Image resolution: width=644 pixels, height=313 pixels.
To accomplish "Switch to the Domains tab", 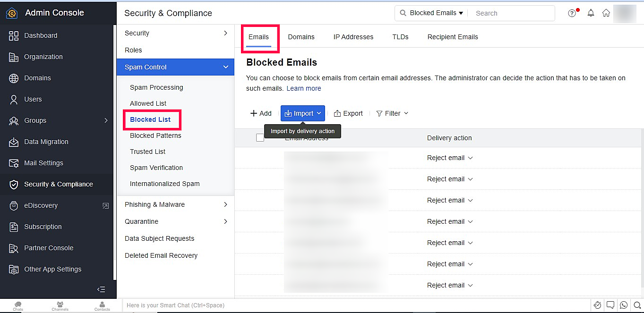I will pos(301,37).
